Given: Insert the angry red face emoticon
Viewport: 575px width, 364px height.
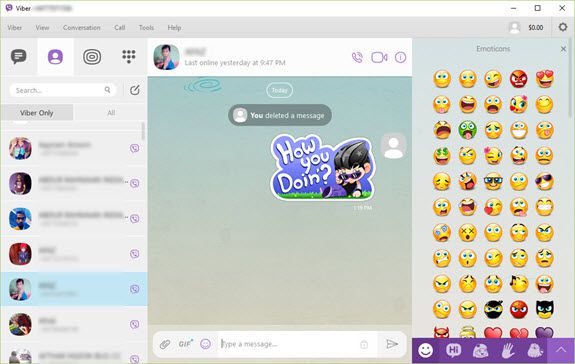Looking at the screenshot, I should (x=519, y=78).
